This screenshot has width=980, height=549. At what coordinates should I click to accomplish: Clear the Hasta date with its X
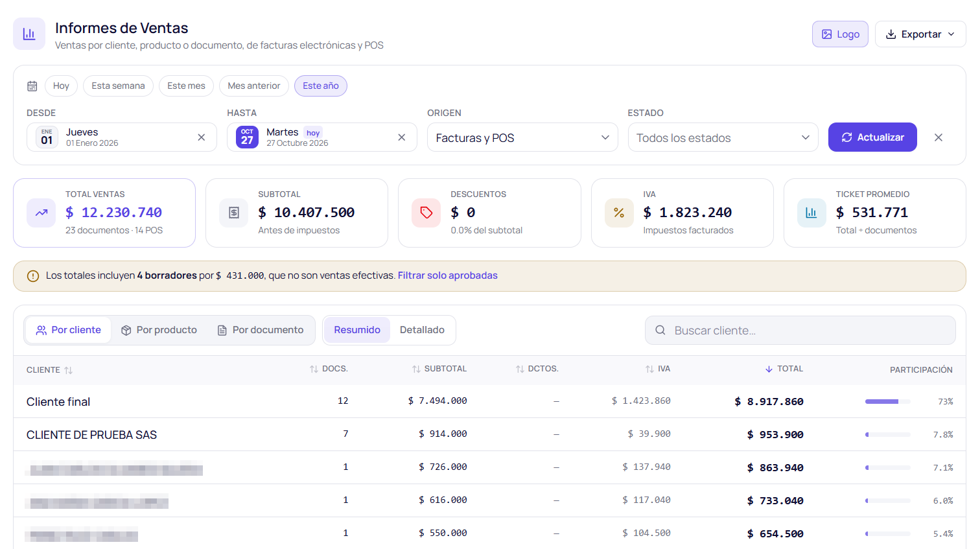(402, 137)
